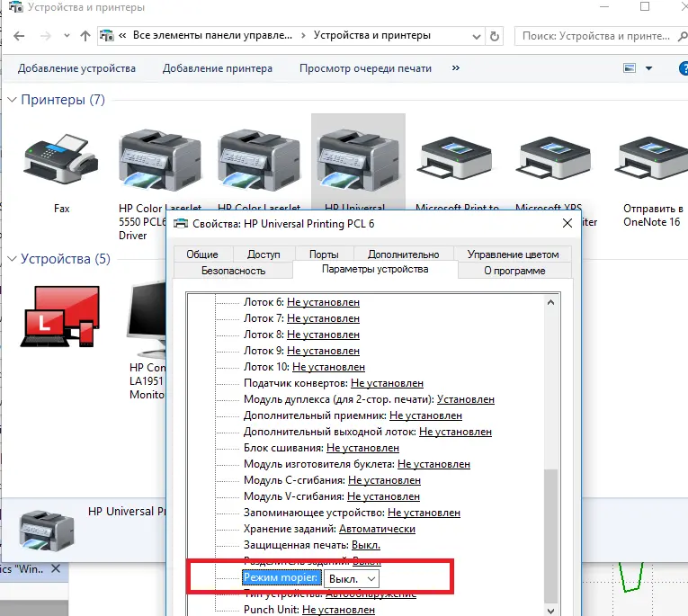Click Лоток 8 Не установлен value
The image size is (688, 616).
click(324, 335)
